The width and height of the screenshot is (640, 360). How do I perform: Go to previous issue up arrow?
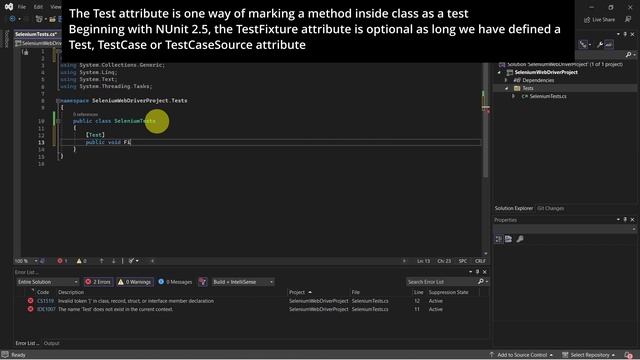coord(102,261)
